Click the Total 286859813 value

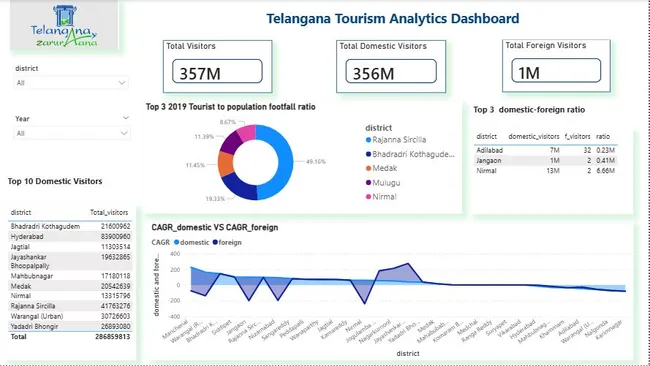click(112, 337)
